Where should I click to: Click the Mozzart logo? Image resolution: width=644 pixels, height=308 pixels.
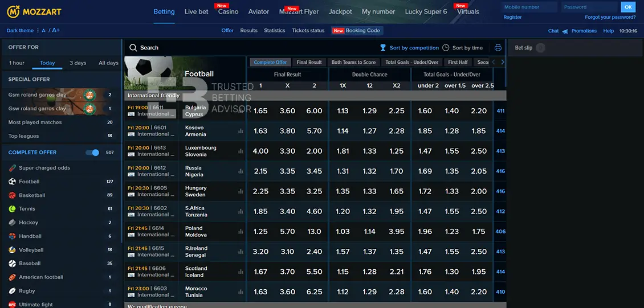click(x=34, y=11)
